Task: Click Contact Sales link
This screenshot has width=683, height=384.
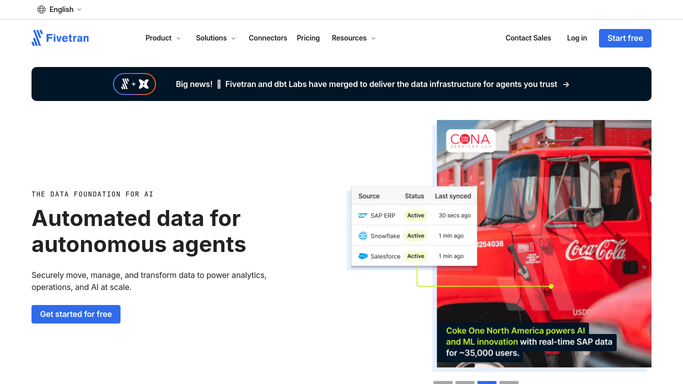Action: coord(528,38)
